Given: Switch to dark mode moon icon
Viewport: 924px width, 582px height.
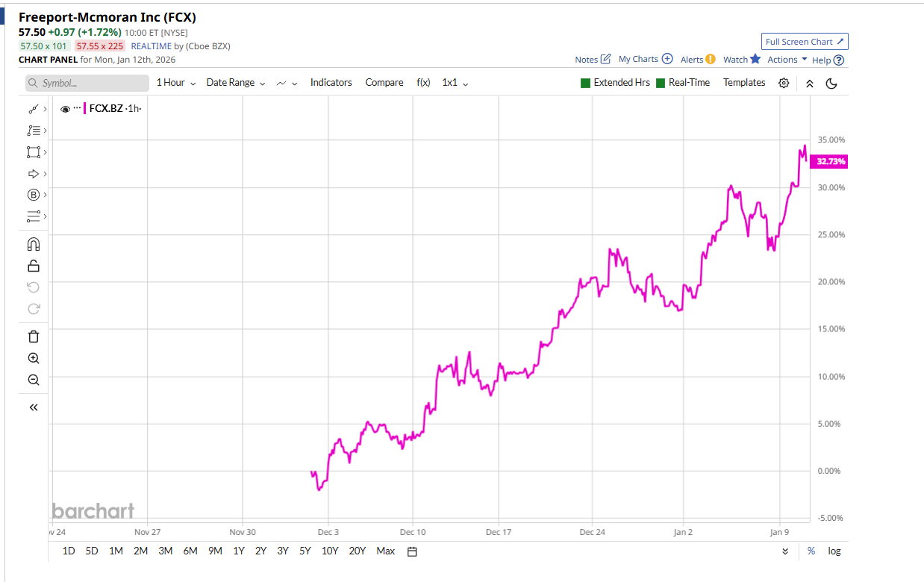Looking at the screenshot, I should pyautogui.click(x=831, y=83).
